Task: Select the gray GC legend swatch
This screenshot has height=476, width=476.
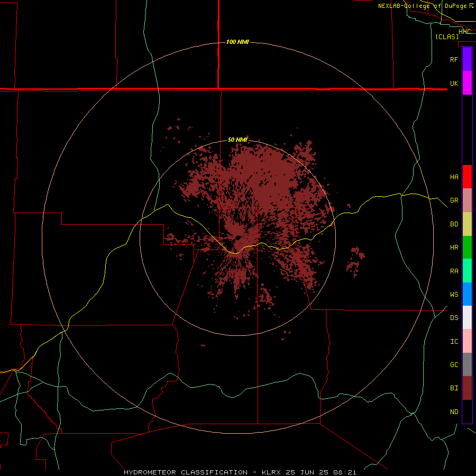Action: [467, 364]
